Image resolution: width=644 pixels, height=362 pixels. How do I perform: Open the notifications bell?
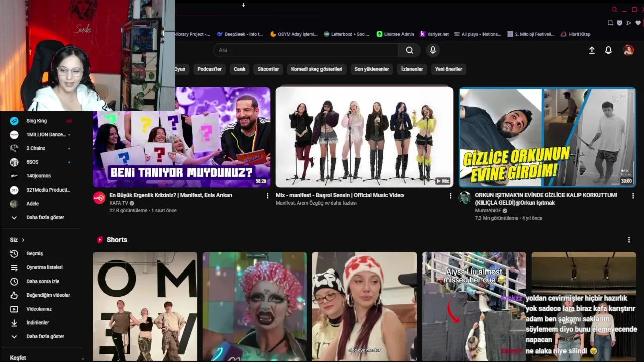coord(608,50)
